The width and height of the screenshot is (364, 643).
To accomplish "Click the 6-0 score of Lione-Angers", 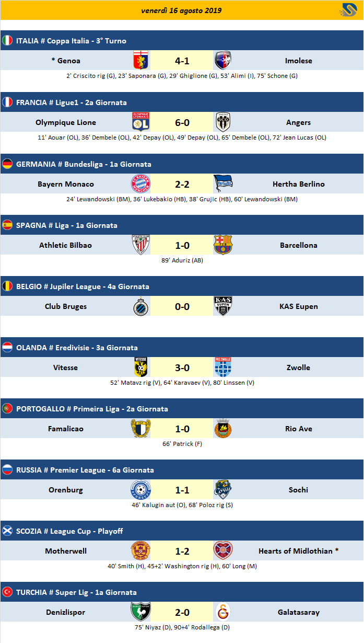I will tap(182, 122).
